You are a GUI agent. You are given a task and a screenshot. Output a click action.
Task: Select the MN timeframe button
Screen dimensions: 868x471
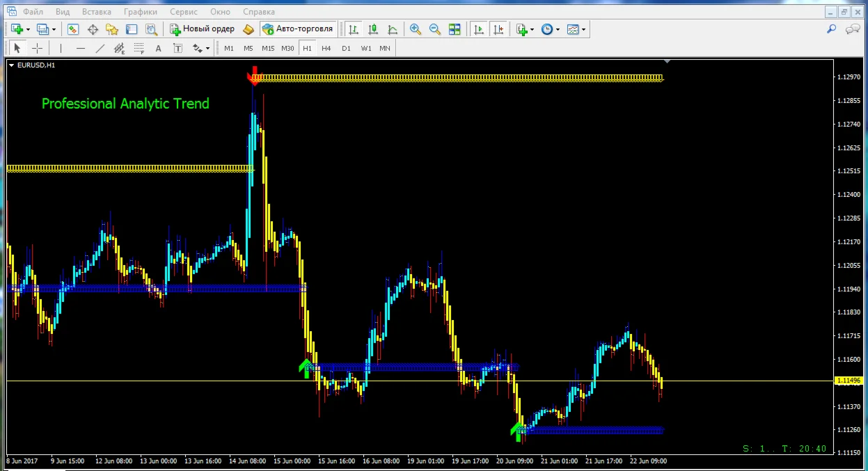click(x=385, y=48)
